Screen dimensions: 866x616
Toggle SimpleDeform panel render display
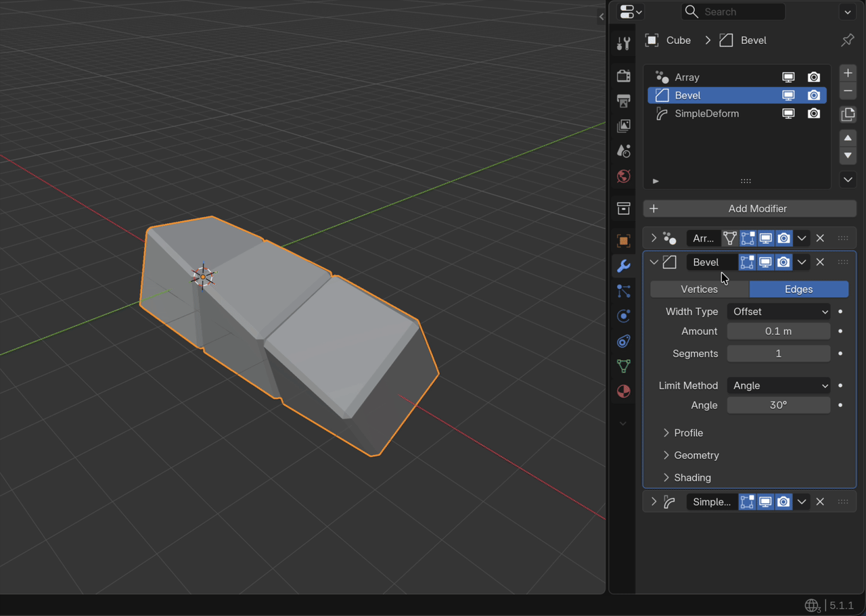pos(783,502)
